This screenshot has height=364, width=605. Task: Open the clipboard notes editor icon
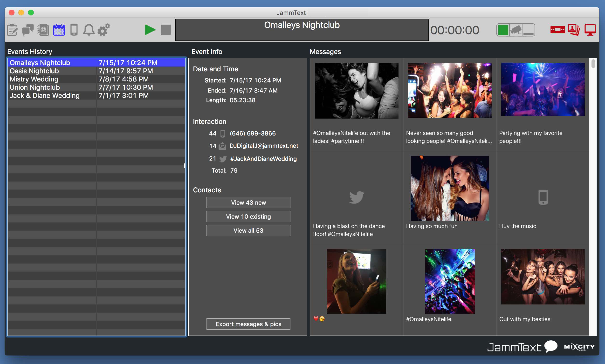pos(12,30)
